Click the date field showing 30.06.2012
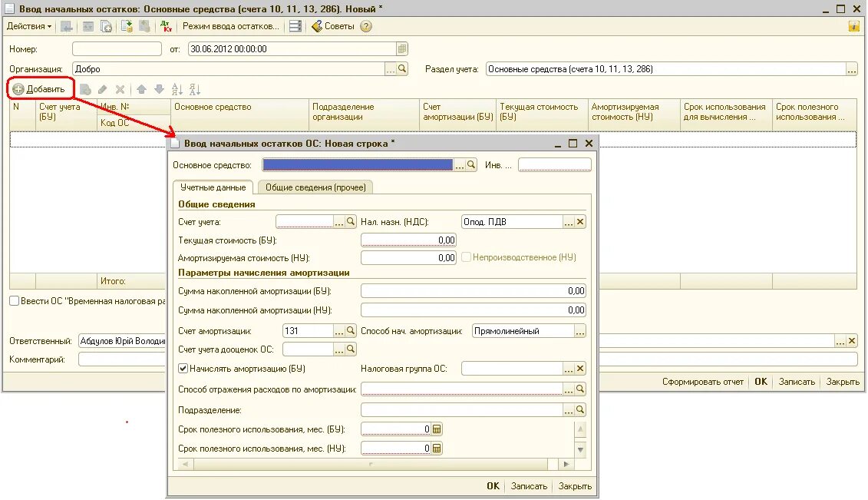 click(292, 48)
